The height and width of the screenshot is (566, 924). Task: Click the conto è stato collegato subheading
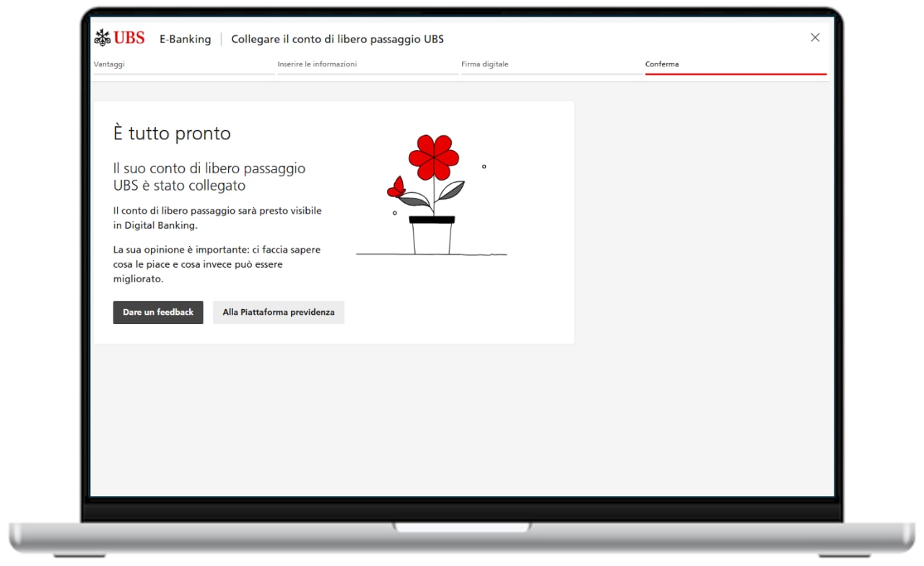pyautogui.click(x=209, y=177)
